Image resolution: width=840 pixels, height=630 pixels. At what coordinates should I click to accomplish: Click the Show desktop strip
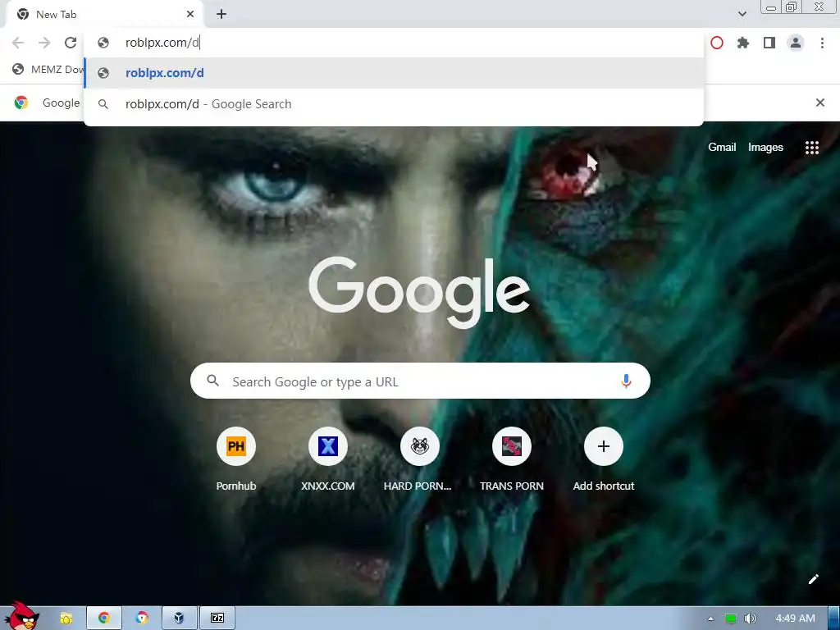(834, 619)
